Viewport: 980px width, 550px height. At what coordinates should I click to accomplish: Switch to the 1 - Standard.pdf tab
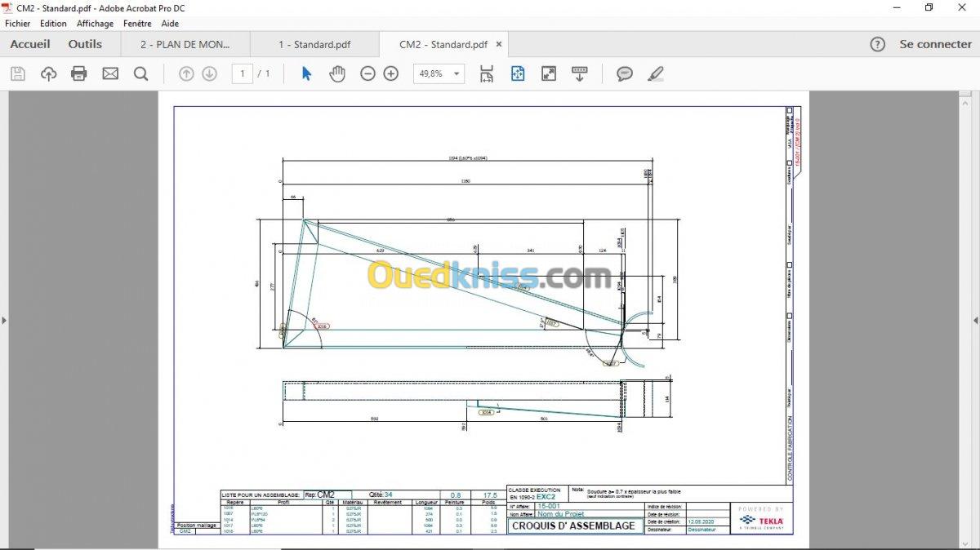point(314,44)
